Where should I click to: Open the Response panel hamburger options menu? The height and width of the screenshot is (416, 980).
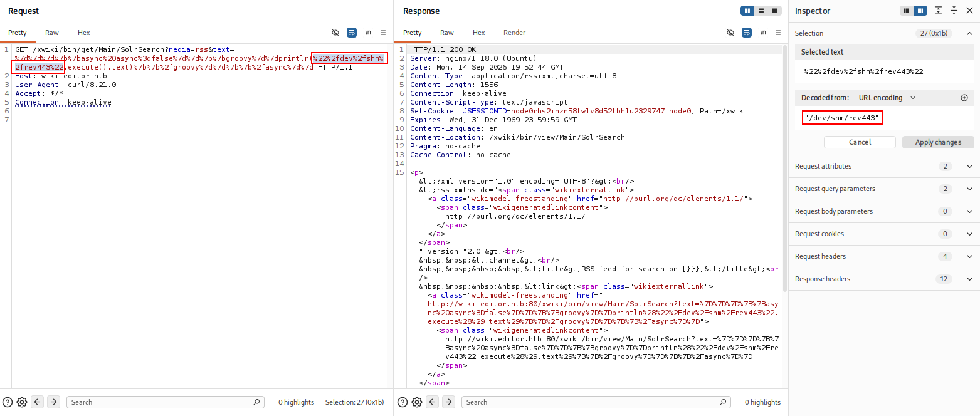pos(777,33)
